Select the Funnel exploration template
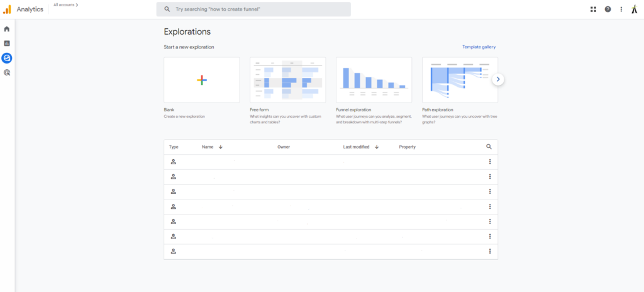The height and width of the screenshot is (292, 644). [x=374, y=80]
